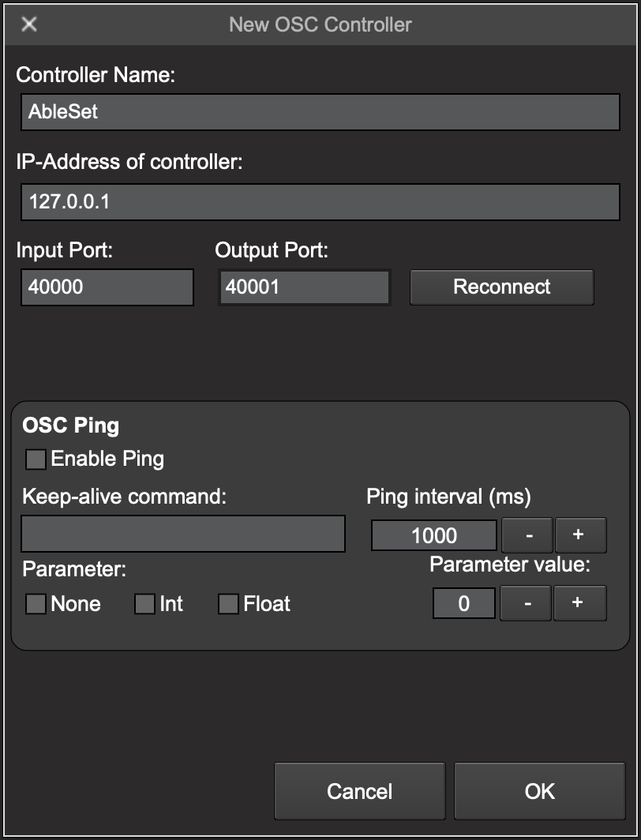
Task: Click the Output Port field
Action: point(304,287)
